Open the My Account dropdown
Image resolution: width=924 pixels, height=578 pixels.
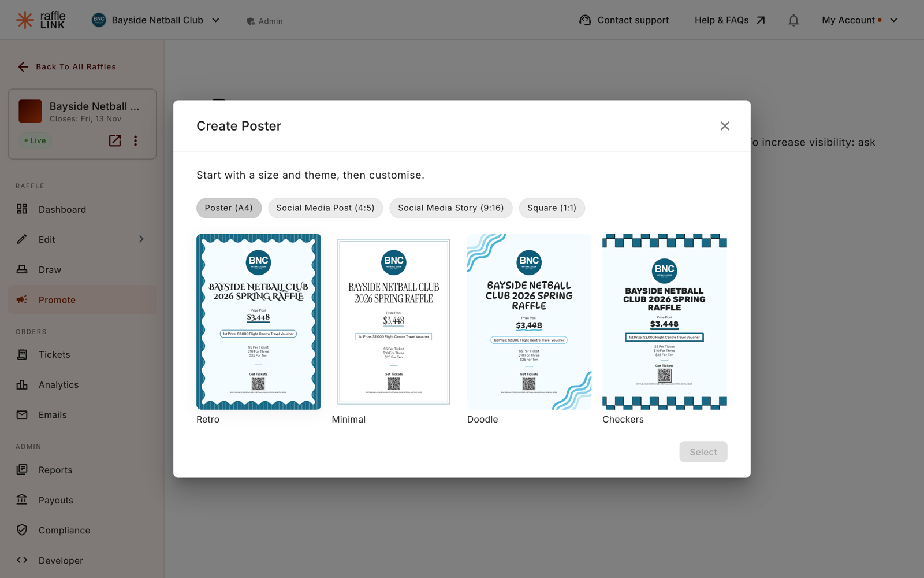(859, 20)
